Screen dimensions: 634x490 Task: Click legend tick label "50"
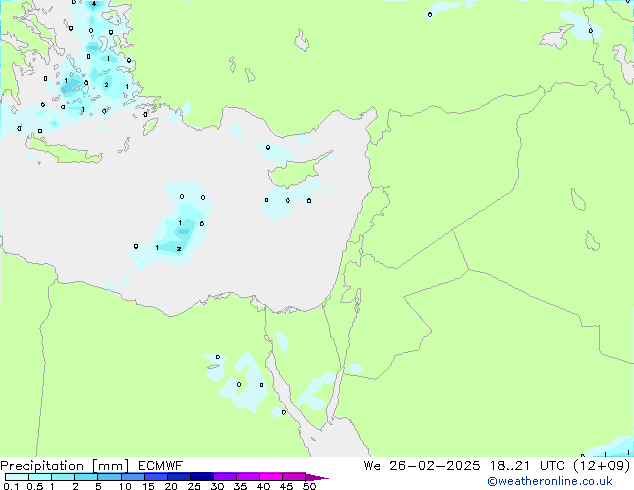(309, 486)
